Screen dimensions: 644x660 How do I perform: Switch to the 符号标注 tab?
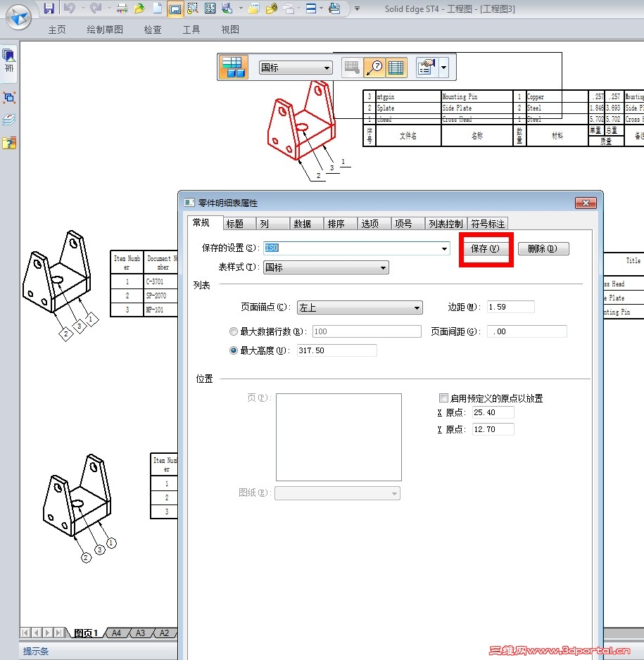[488, 224]
